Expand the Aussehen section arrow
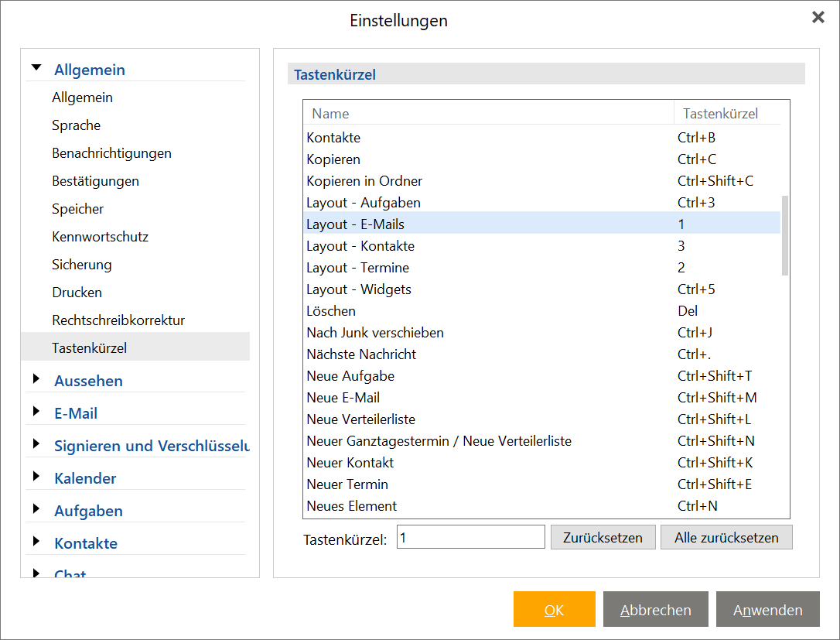Viewport: 840px width, 640px height. 36,379
